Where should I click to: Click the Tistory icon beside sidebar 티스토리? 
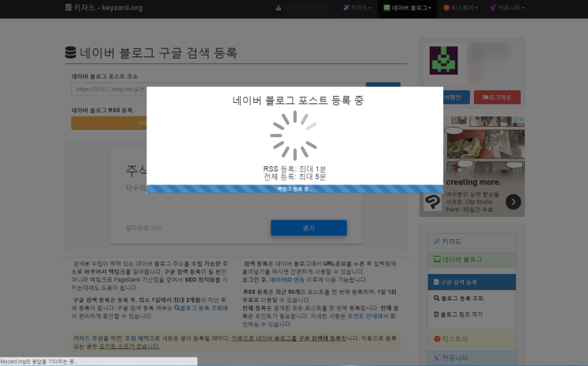(437, 339)
